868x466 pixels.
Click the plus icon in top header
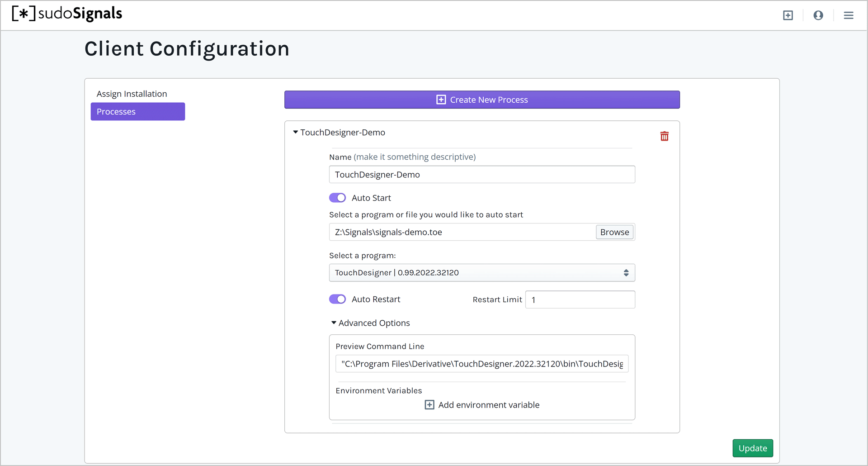(788, 15)
